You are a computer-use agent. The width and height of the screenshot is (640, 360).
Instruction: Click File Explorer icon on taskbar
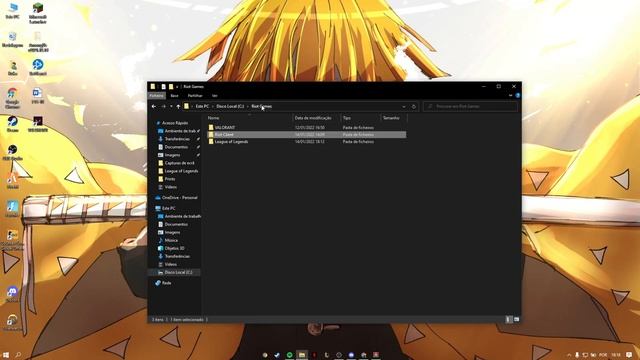pos(302,355)
